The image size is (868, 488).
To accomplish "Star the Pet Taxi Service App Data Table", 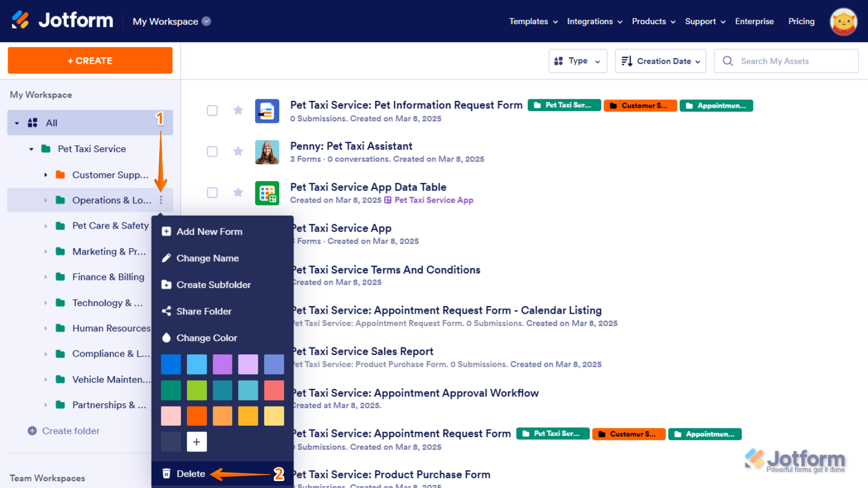I will coord(238,193).
